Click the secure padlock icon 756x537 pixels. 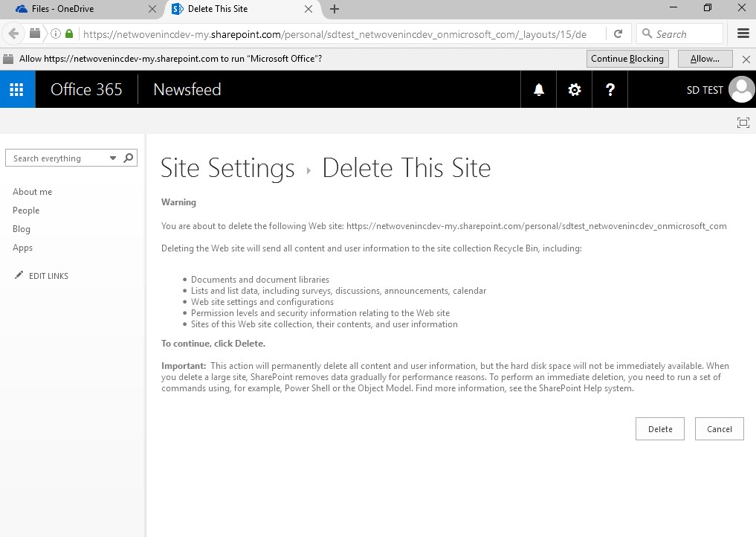point(69,33)
